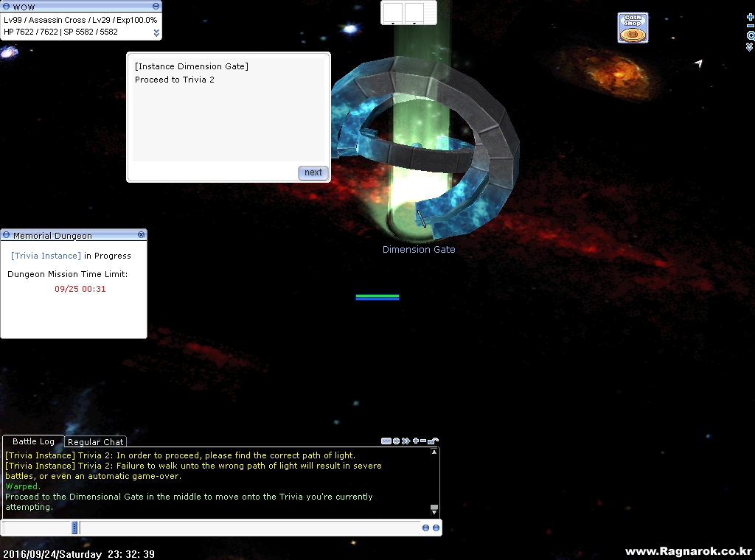Image resolution: width=755 pixels, height=560 pixels.
Task: Click the chat log scrollbar down arrow
Action: [434, 510]
